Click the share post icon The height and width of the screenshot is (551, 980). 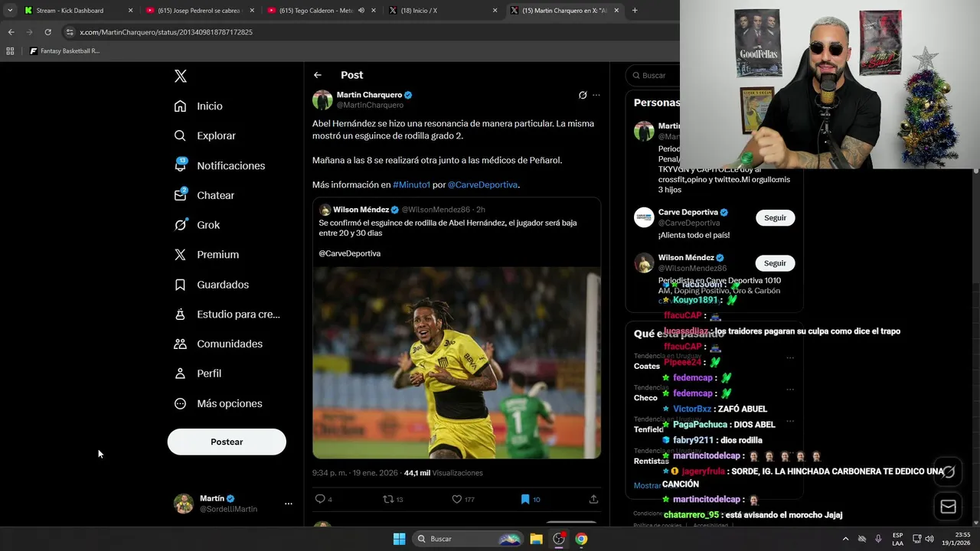(x=593, y=499)
